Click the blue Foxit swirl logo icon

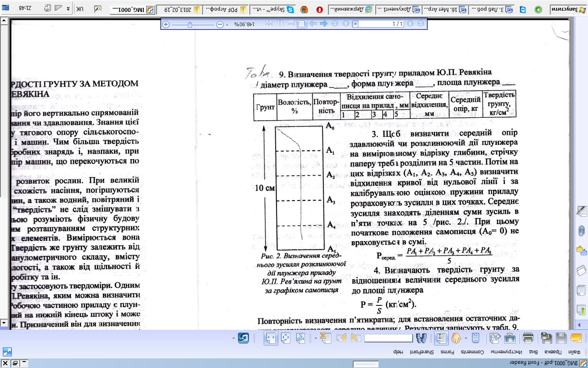[x=243, y=338]
